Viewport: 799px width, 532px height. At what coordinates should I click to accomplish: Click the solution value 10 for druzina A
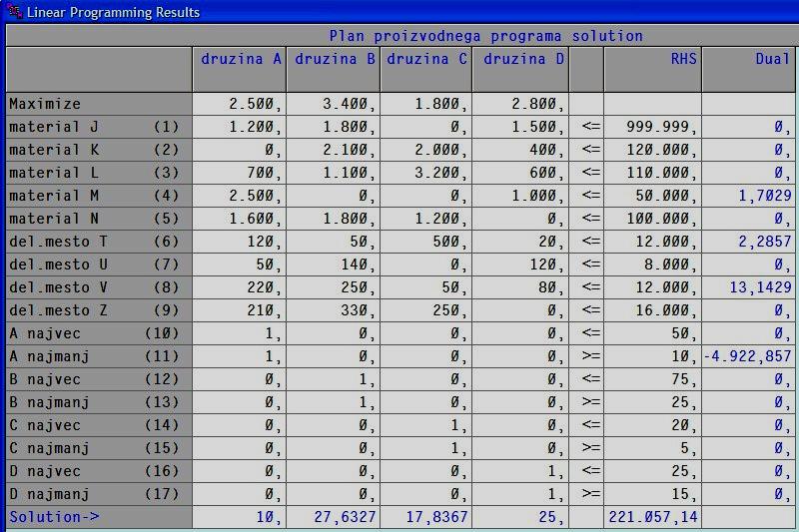pyautogui.click(x=240, y=517)
